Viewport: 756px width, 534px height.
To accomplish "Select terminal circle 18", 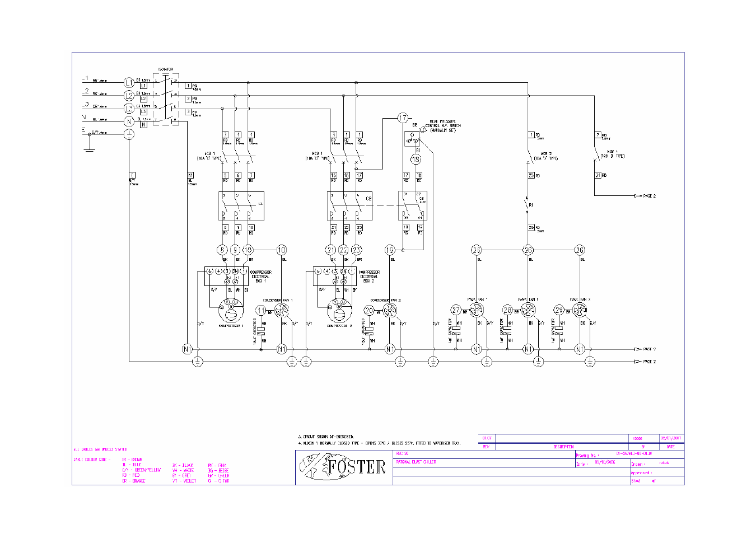I will pyautogui.click(x=416, y=159).
